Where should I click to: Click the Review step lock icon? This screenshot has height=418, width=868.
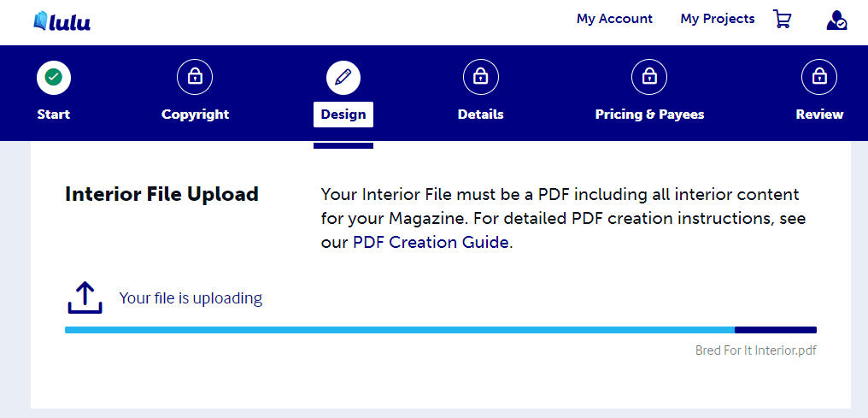tap(819, 78)
